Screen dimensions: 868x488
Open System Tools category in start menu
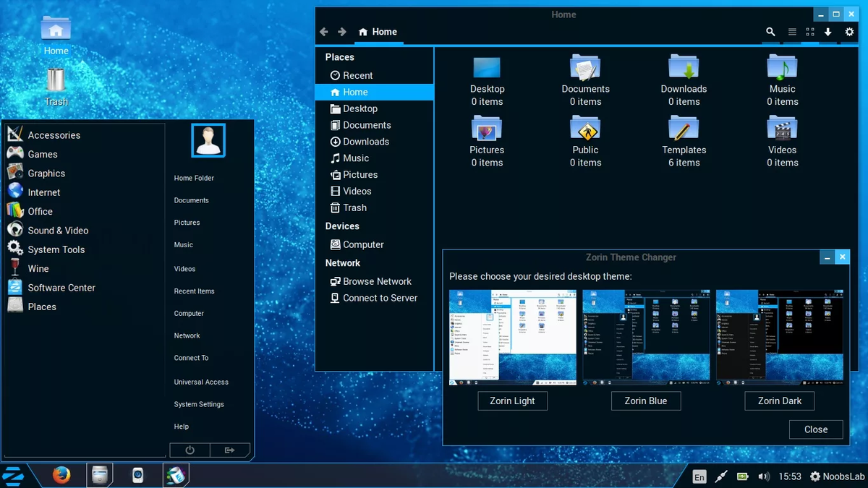(85, 249)
